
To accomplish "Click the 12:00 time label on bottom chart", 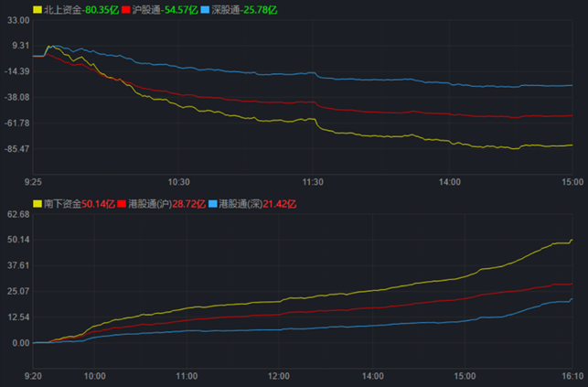I will (x=278, y=375).
